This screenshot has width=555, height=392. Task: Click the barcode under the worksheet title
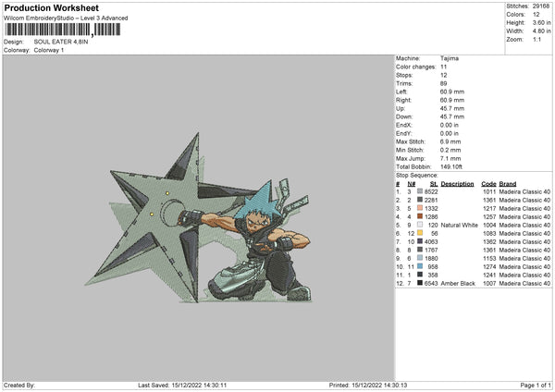click(62, 30)
